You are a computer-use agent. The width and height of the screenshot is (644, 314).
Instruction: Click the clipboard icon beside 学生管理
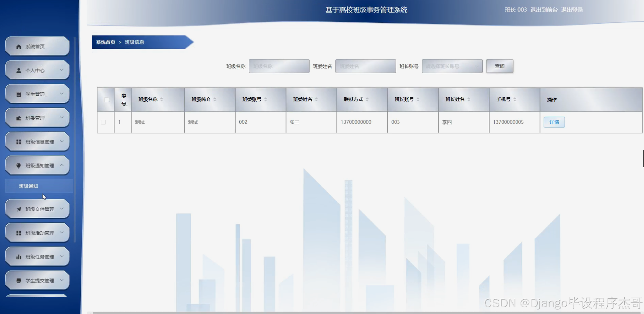click(19, 94)
